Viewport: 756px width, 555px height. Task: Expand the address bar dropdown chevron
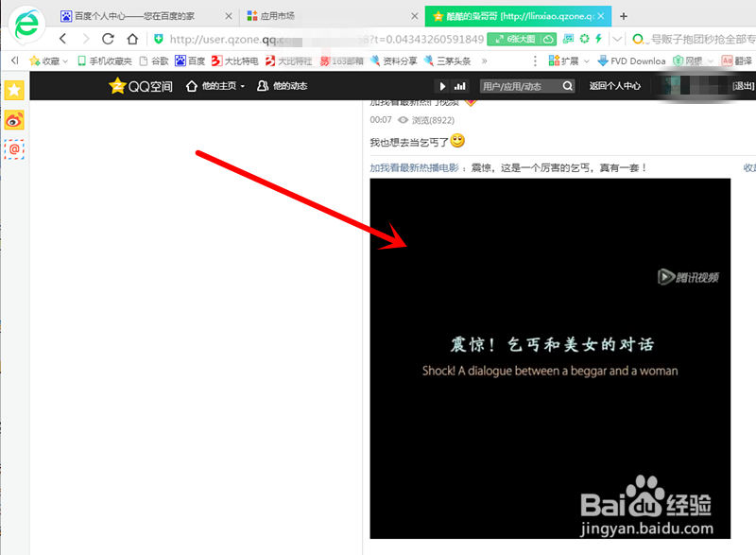point(617,39)
